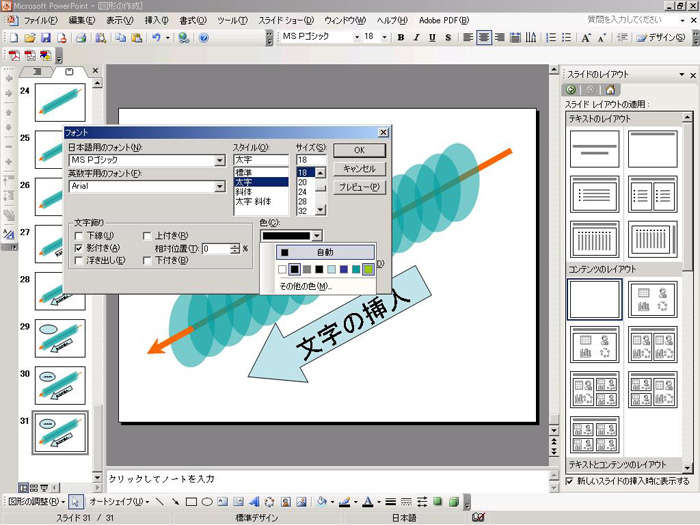Click the Bulleted list icon

click(567, 38)
